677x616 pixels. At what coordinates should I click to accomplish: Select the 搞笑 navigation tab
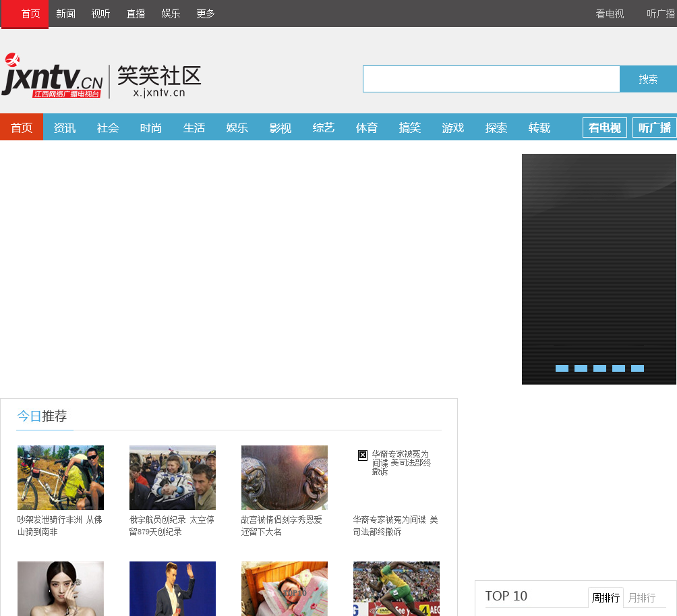point(410,128)
